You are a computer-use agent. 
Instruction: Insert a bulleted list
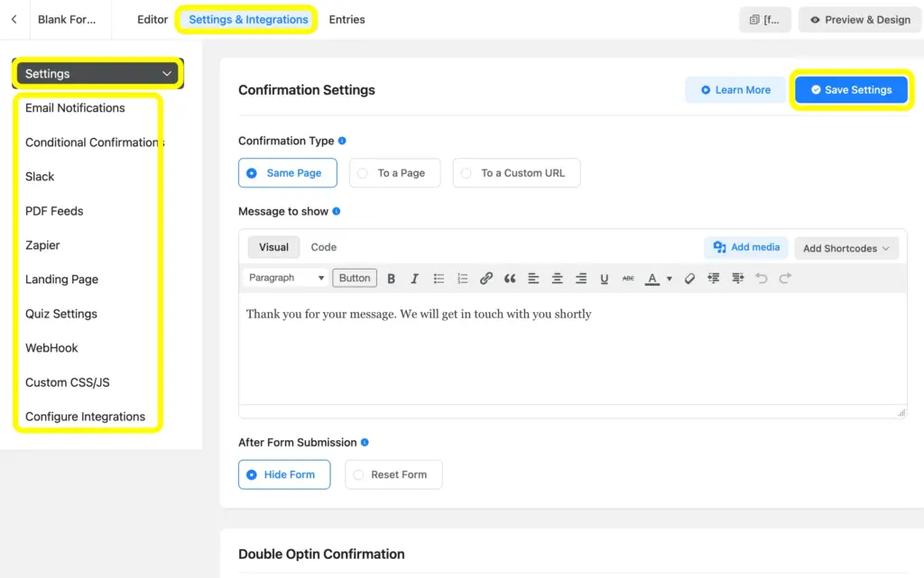[x=439, y=278]
